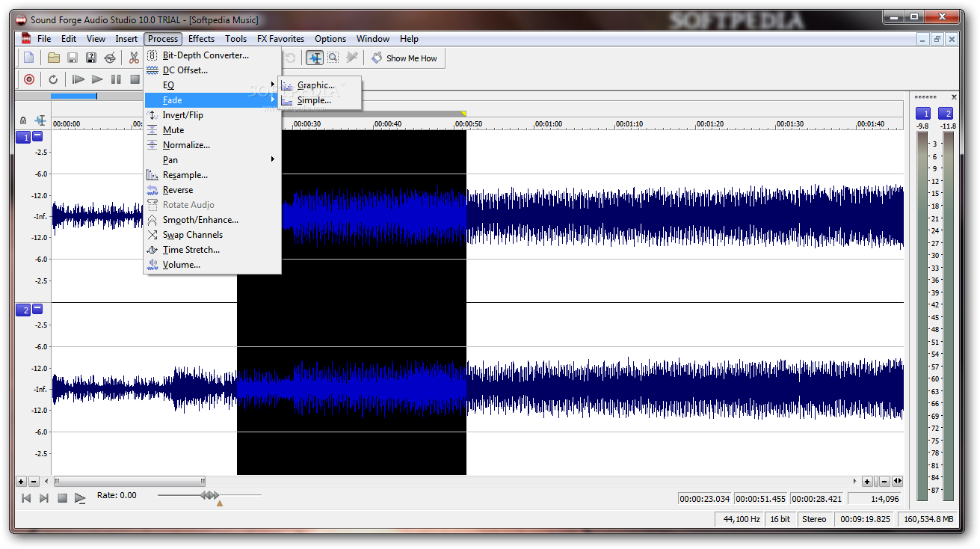Screen dimensions: 980x549
Task: Click the Stop button in the bottom transport
Action: click(63, 498)
